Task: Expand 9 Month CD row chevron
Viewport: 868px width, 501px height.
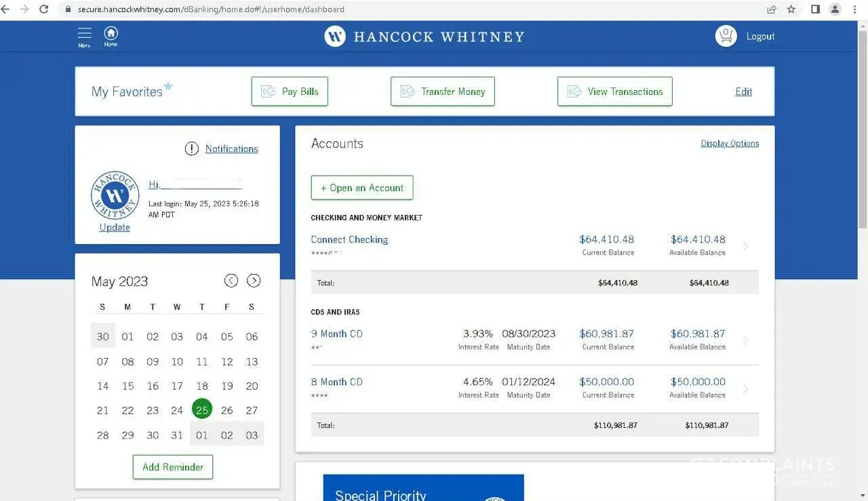Action: [746, 340]
